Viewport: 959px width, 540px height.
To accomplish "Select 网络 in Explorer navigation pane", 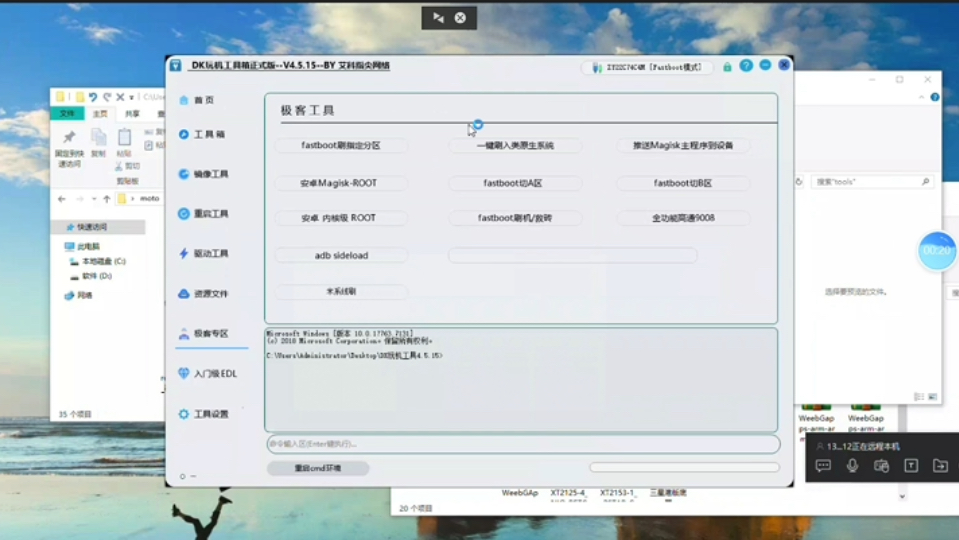I will (78, 295).
